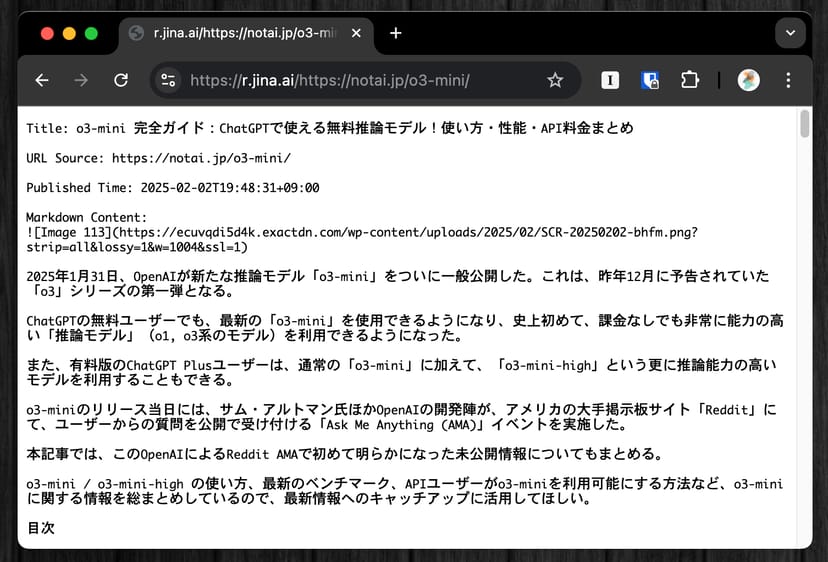Open Chrome's three-dot menu
Viewport: 828px width, 562px height.
(x=788, y=80)
